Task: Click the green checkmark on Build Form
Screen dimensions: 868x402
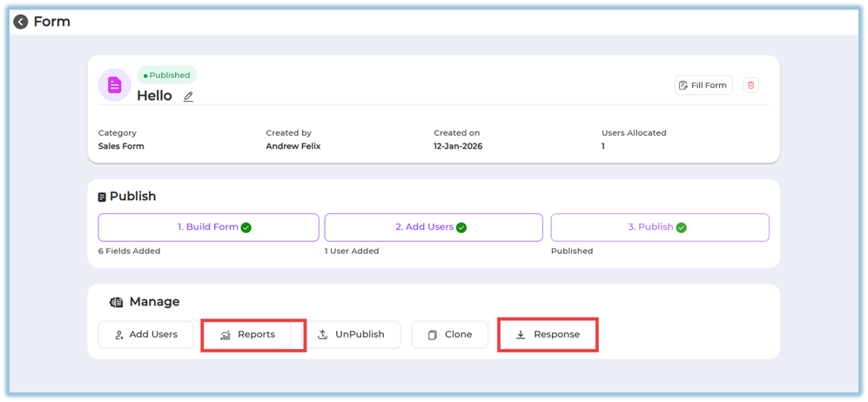Action: [x=246, y=227]
